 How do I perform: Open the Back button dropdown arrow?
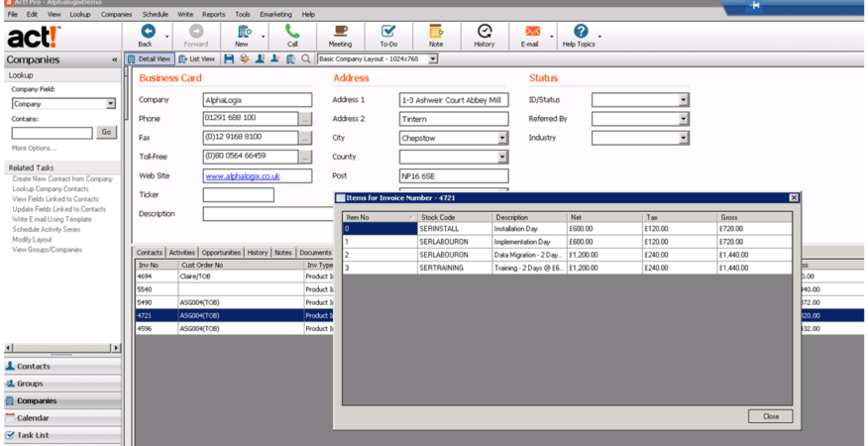click(x=166, y=37)
